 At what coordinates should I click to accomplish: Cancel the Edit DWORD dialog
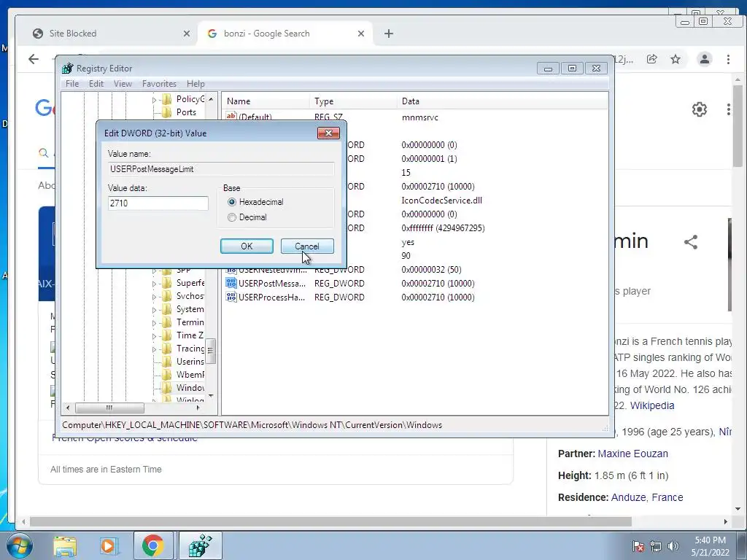[307, 246]
